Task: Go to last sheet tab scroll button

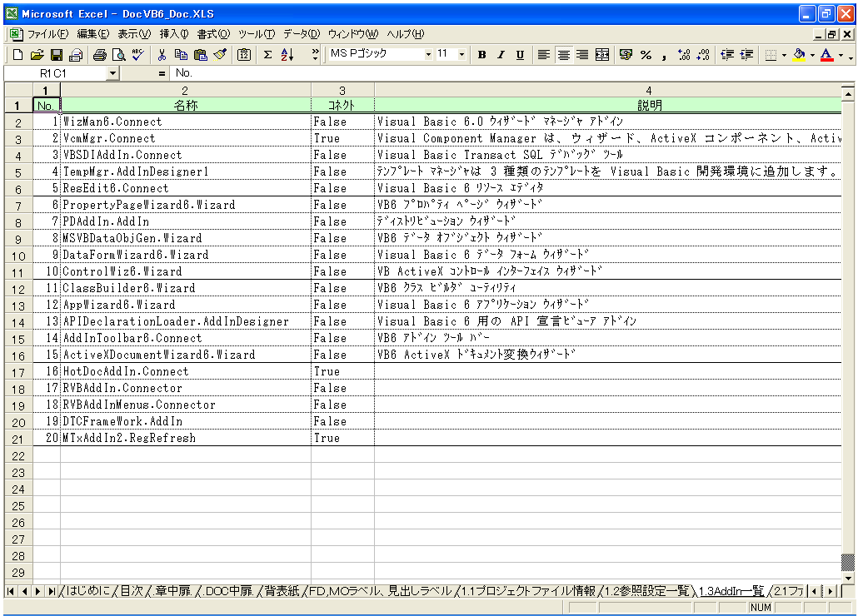Action: (x=52, y=591)
